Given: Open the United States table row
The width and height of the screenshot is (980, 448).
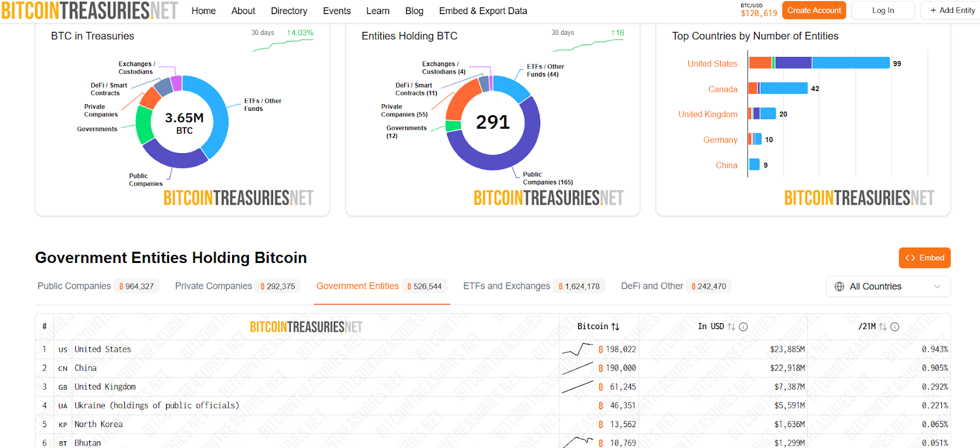Looking at the screenshot, I should click(x=492, y=349).
